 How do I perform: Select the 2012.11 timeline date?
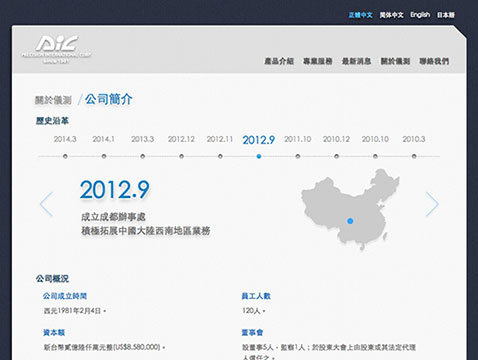[x=220, y=139]
